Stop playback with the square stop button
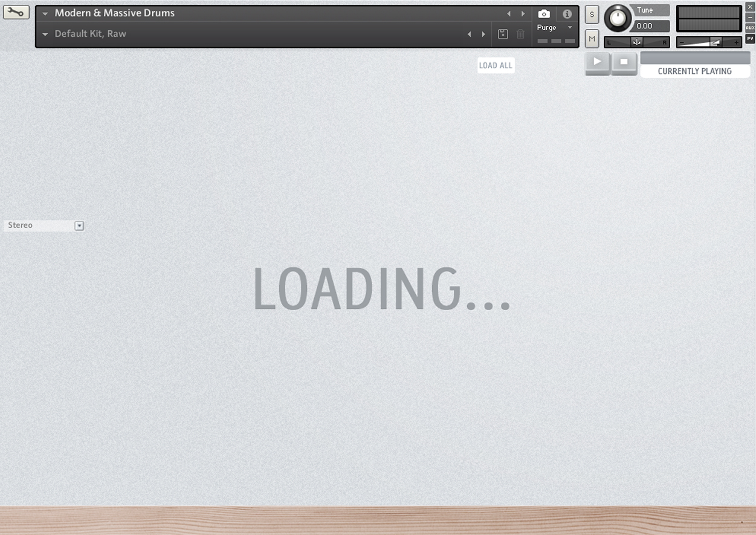The width and height of the screenshot is (756, 535). (624, 62)
